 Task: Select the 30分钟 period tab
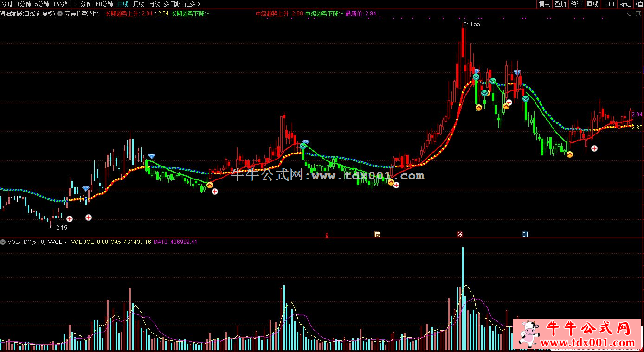(x=83, y=4)
